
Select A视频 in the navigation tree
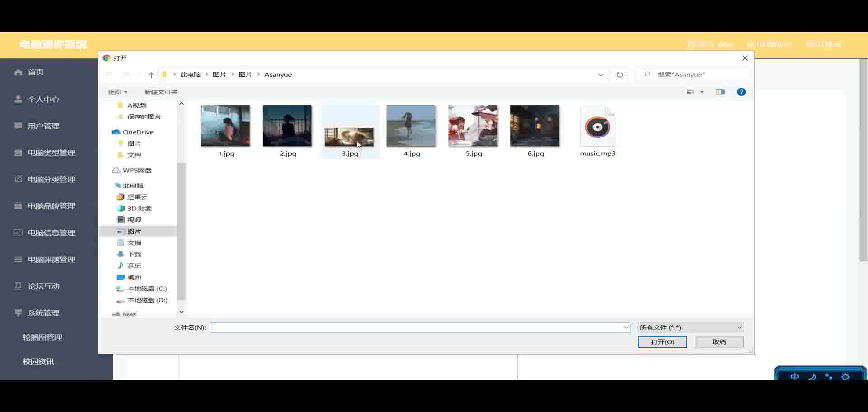click(x=137, y=105)
